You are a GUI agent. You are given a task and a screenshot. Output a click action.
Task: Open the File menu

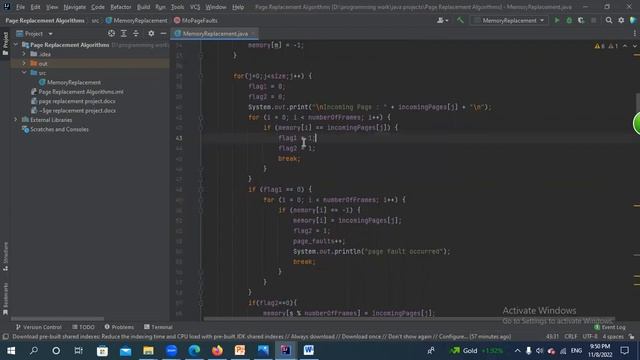click(20, 7)
